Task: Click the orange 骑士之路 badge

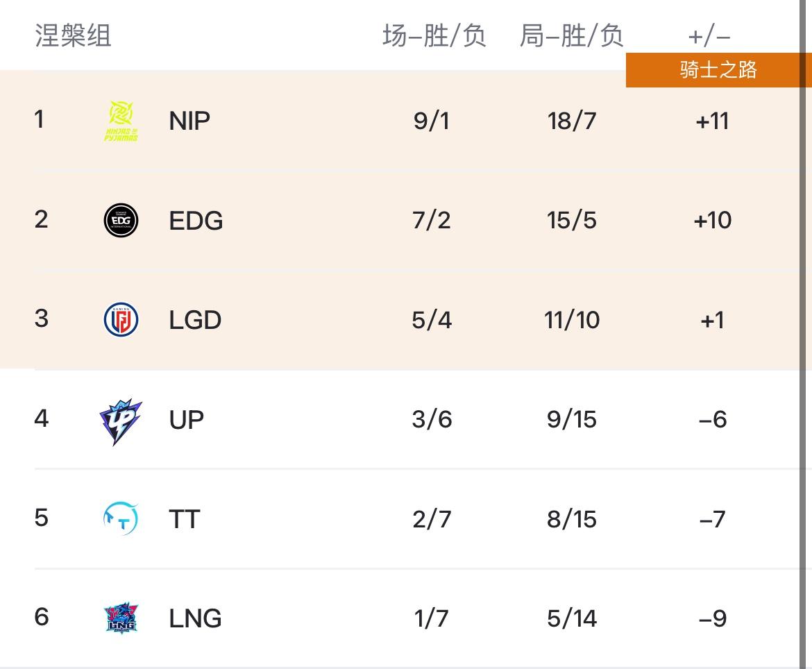Action: tap(718, 70)
